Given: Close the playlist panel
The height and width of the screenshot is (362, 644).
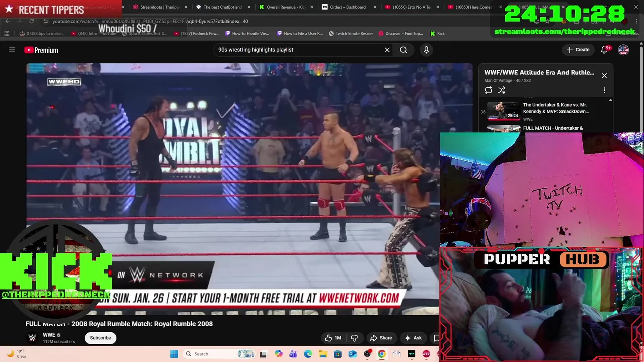Looking at the screenshot, I should [x=604, y=76].
